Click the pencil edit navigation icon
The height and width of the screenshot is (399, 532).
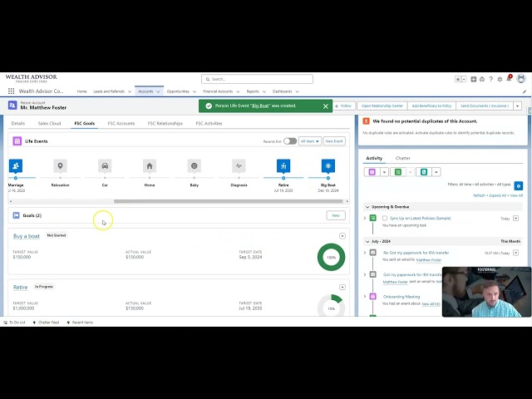(525, 91)
